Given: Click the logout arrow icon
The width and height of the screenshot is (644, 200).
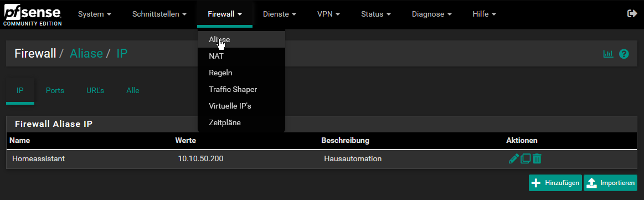Looking at the screenshot, I should tap(632, 14).
